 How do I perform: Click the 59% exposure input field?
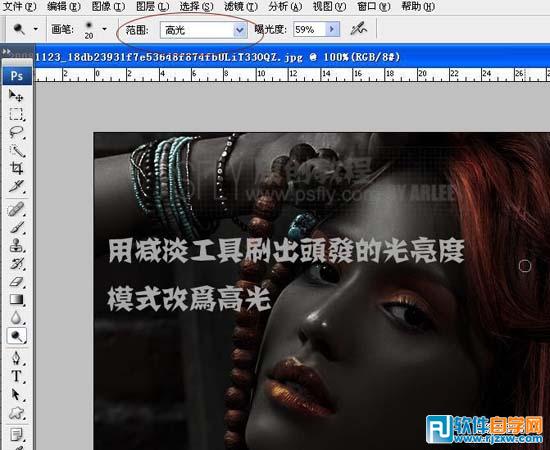click(310, 29)
